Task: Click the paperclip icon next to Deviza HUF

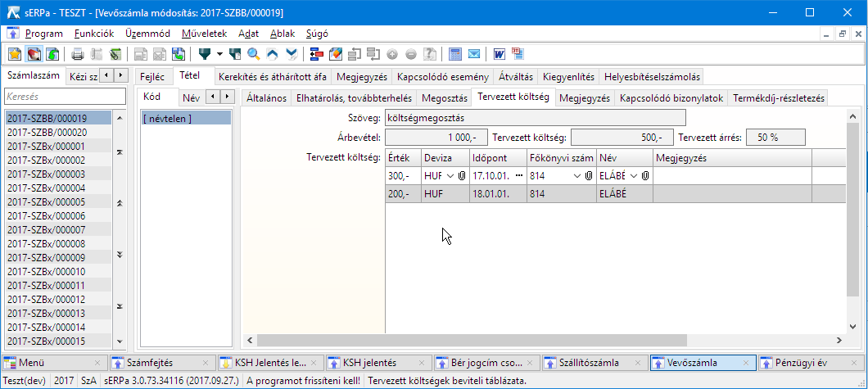Action: pos(462,176)
